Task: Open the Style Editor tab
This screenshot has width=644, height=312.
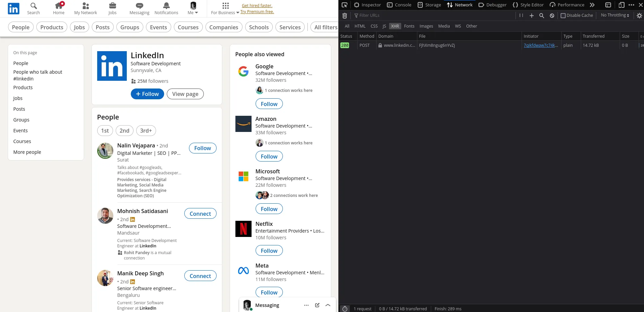Action: coord(528,5)
